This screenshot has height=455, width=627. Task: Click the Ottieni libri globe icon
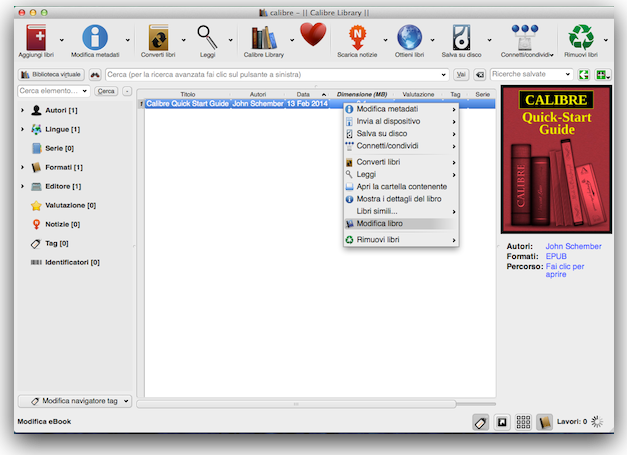409,38
